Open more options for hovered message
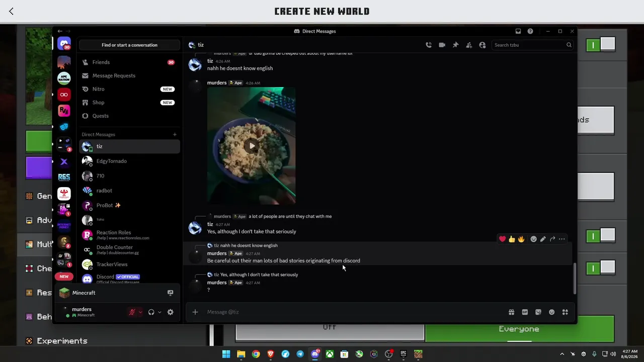Image resolution: width=644 pixels, height=362 pixels. 562,239
